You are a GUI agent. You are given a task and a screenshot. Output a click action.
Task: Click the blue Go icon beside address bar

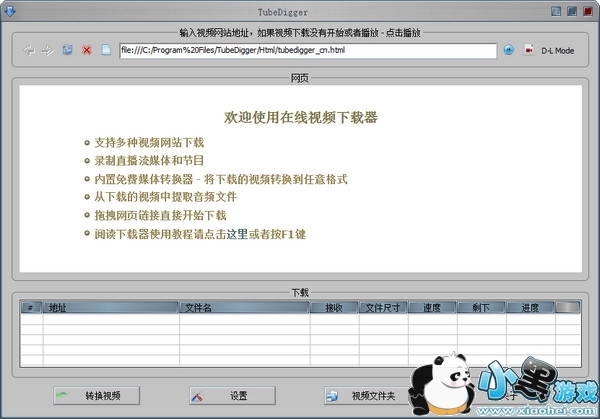509,50
